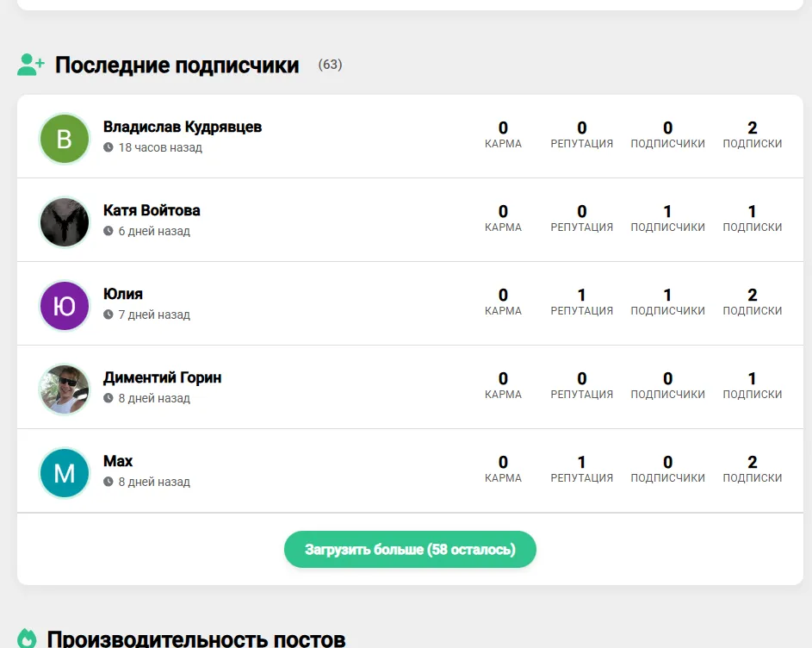This screenshot has width=812, height=648.
Task: Click the Юлия subscriber name
Action: click(123, 294)
